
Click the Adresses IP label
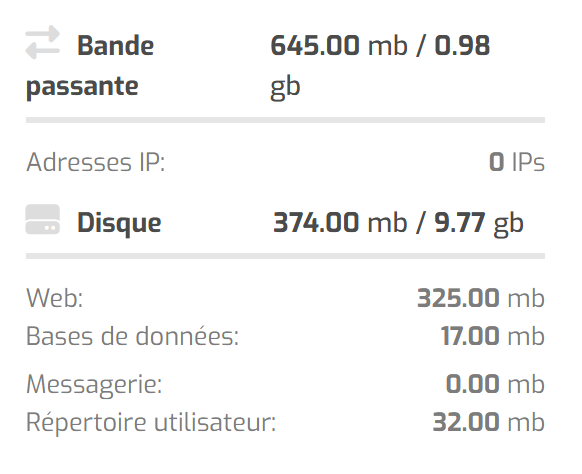(x=95, y=162)
